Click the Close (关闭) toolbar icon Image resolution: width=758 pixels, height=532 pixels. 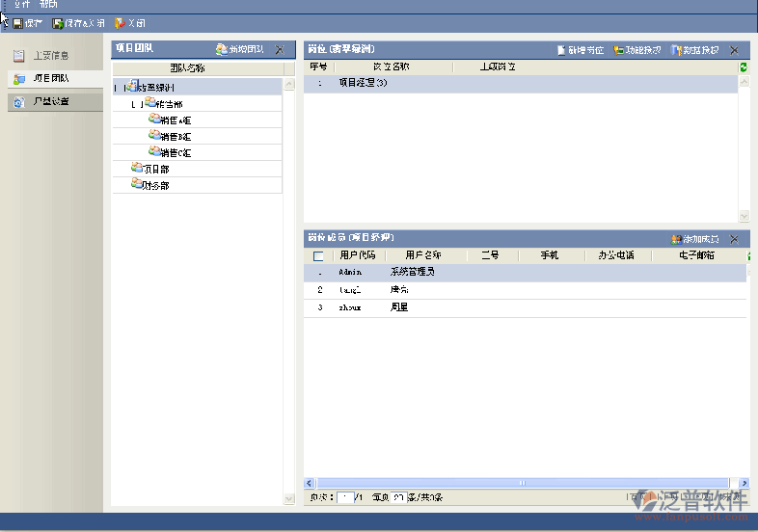point(120,22)
